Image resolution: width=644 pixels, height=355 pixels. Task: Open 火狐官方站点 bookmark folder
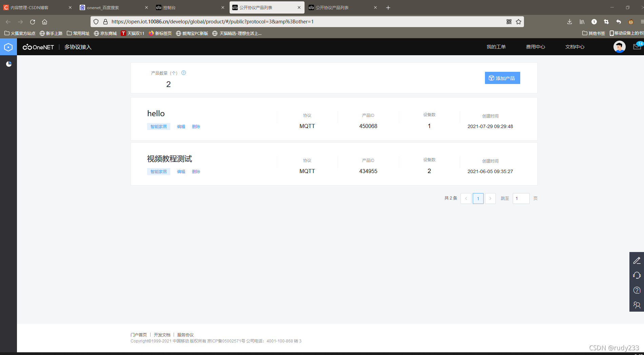(x=20, y=33)
